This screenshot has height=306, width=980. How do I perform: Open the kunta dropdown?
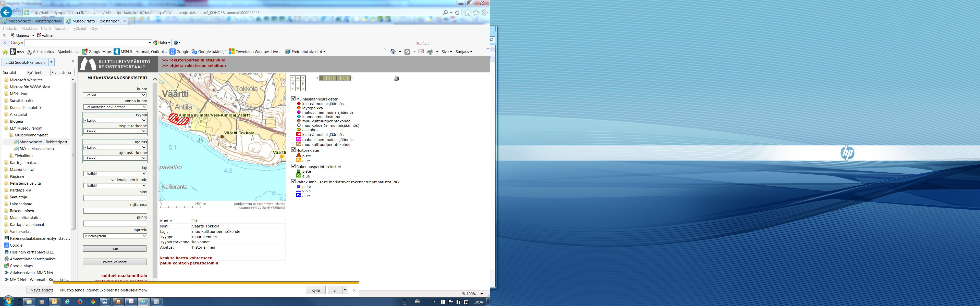pyautogui.click(x=115, y=95)
